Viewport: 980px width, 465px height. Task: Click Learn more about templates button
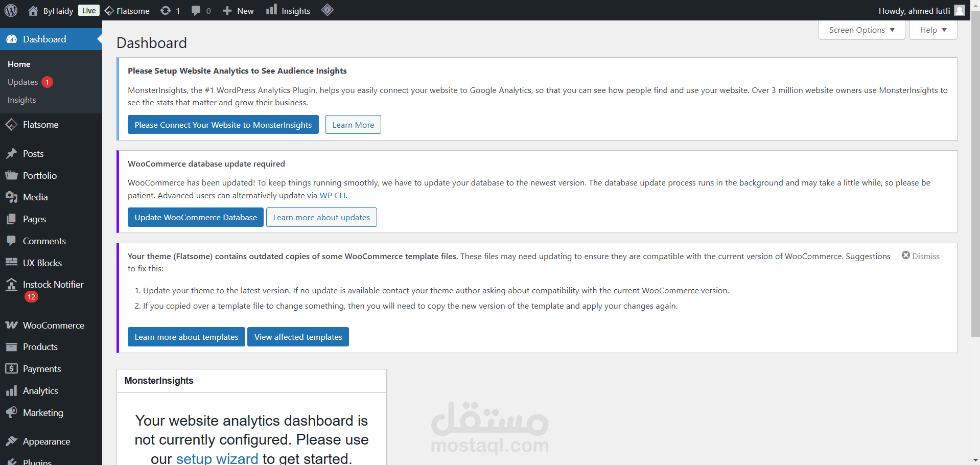click(x=186, y=337)
